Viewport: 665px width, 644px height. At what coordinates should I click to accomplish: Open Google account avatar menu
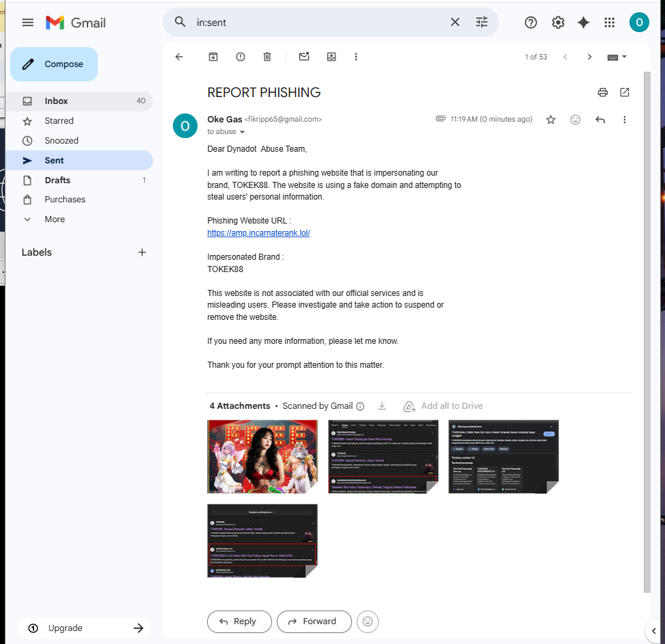click(639, 22)
